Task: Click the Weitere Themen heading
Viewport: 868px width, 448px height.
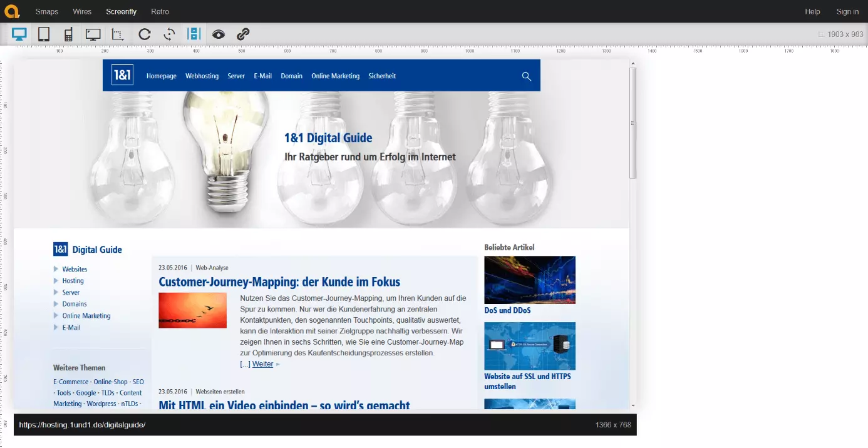Action: [x=80, y=368]
